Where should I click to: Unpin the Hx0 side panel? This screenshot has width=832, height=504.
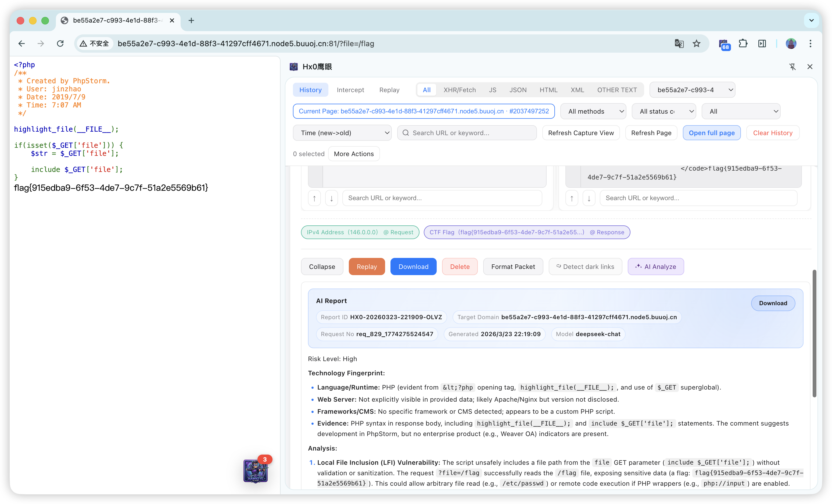pyautogui.click(x=792, y=67)
